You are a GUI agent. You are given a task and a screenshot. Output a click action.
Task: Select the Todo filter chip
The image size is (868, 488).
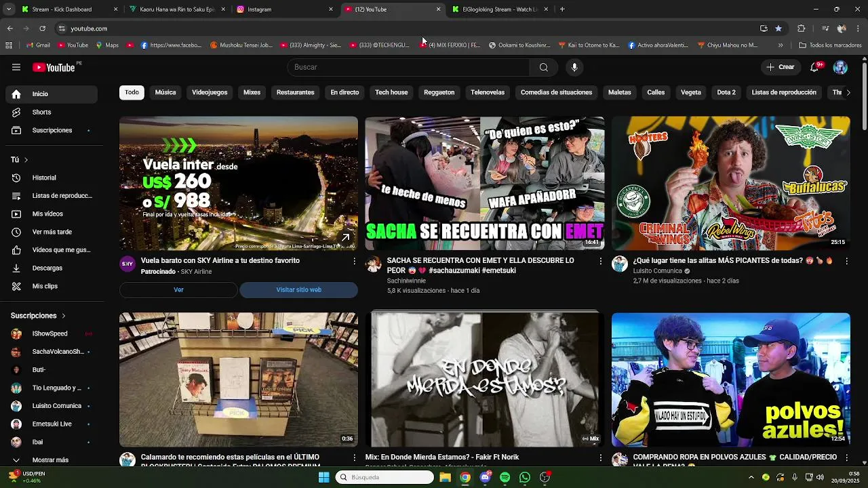click(132, 92)
